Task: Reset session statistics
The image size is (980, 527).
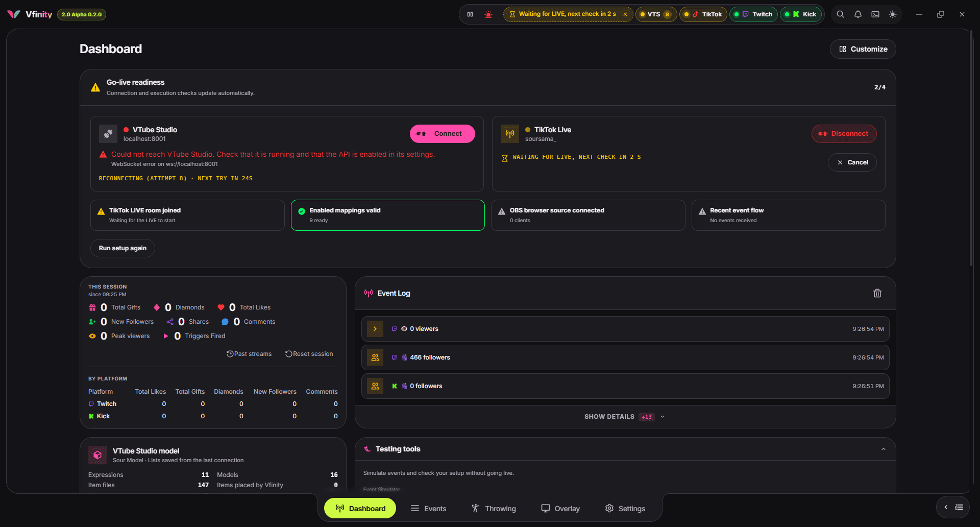Action: pos(309,354)
